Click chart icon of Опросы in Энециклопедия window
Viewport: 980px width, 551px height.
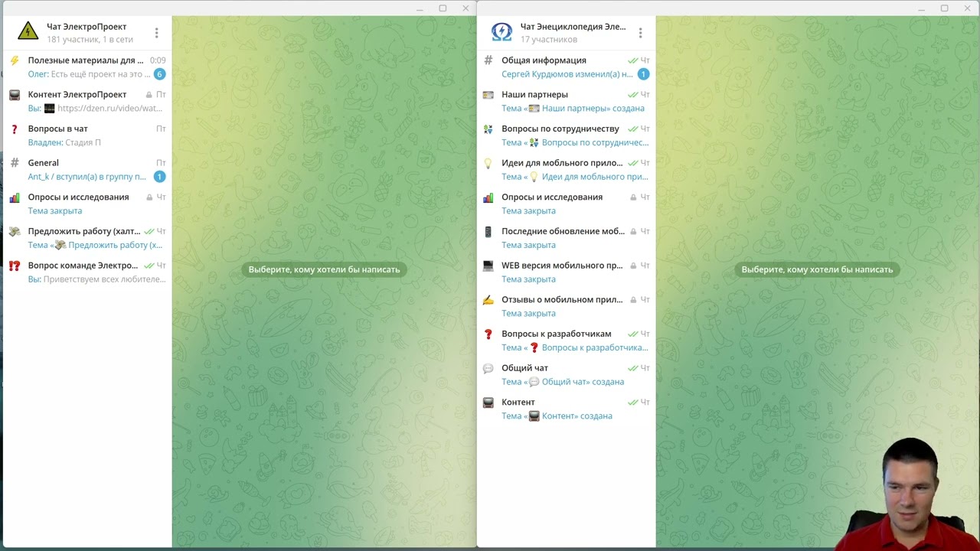point(488,197)
